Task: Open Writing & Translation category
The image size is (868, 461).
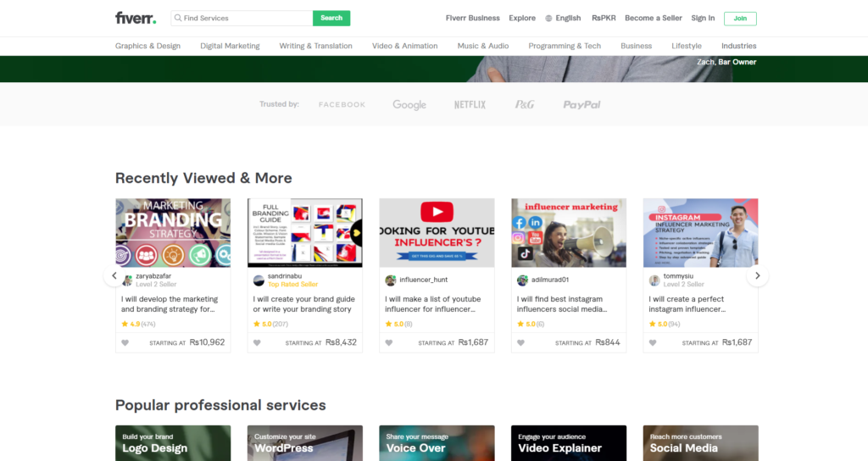Action: pyautogui.click(x=315, y=46)
